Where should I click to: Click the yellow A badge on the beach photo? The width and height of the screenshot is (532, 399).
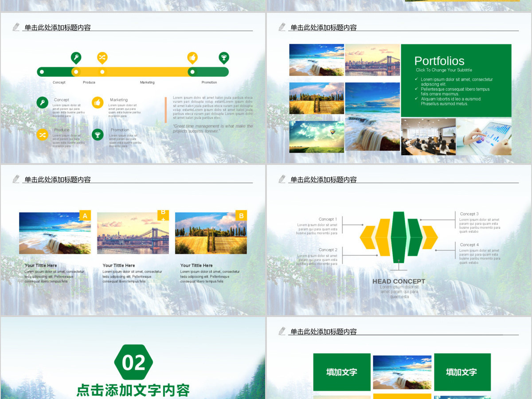[85, 216]
